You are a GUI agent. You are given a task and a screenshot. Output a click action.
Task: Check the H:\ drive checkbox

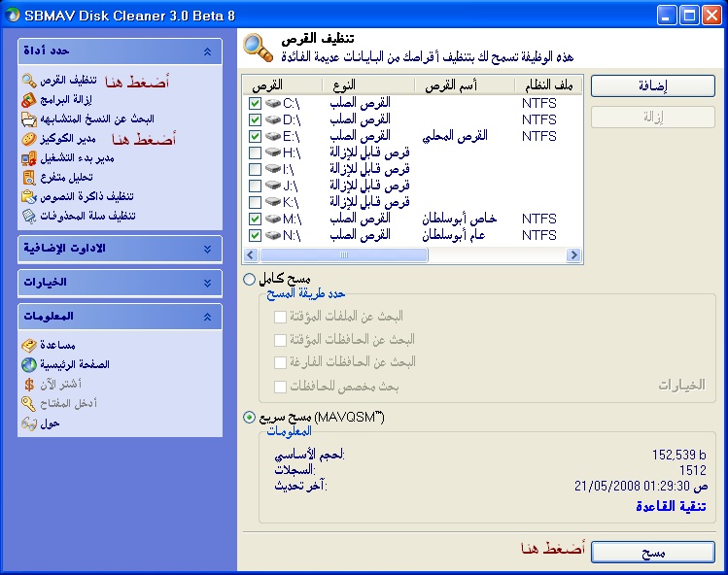tap(255, 152)
